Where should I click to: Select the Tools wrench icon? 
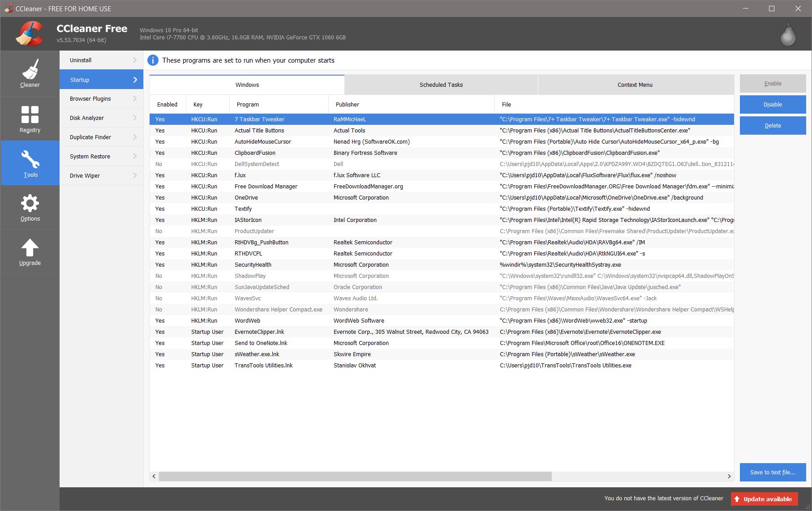tap(30, 163)
